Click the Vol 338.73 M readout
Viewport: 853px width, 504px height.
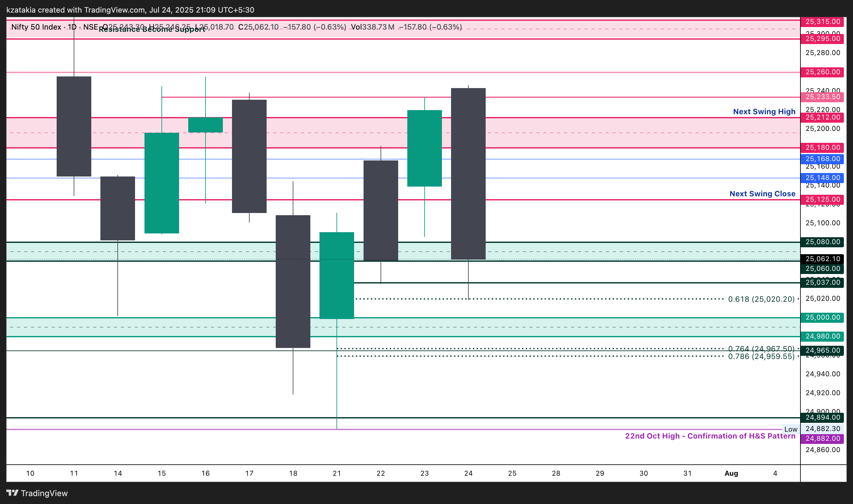(372, 27)
